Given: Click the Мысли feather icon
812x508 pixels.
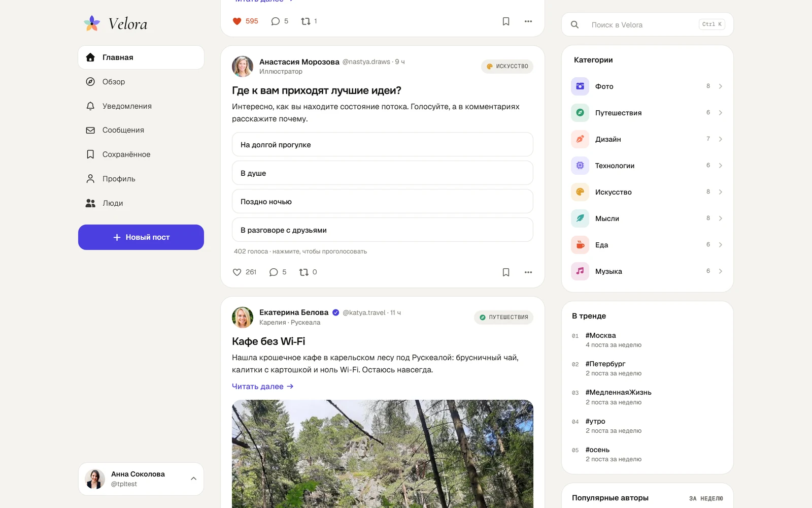Looking at the screenshot, I should pyautogui.click(x=580, y=218).
